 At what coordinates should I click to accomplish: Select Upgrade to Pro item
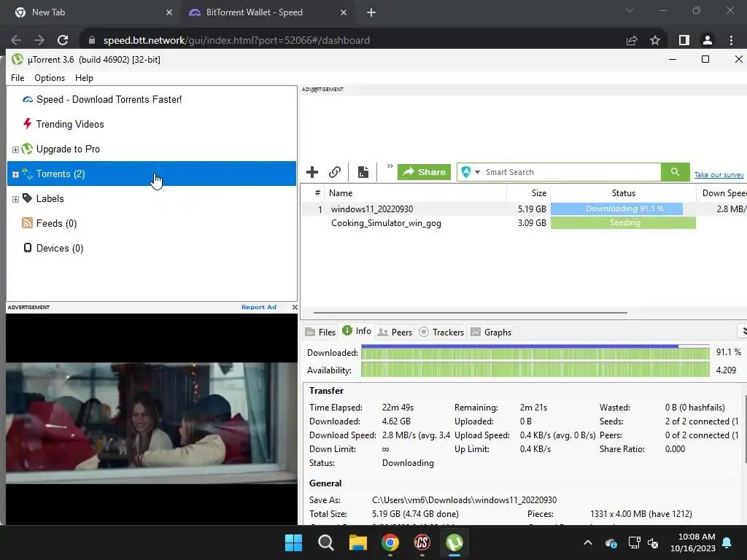tap(68, 149)
